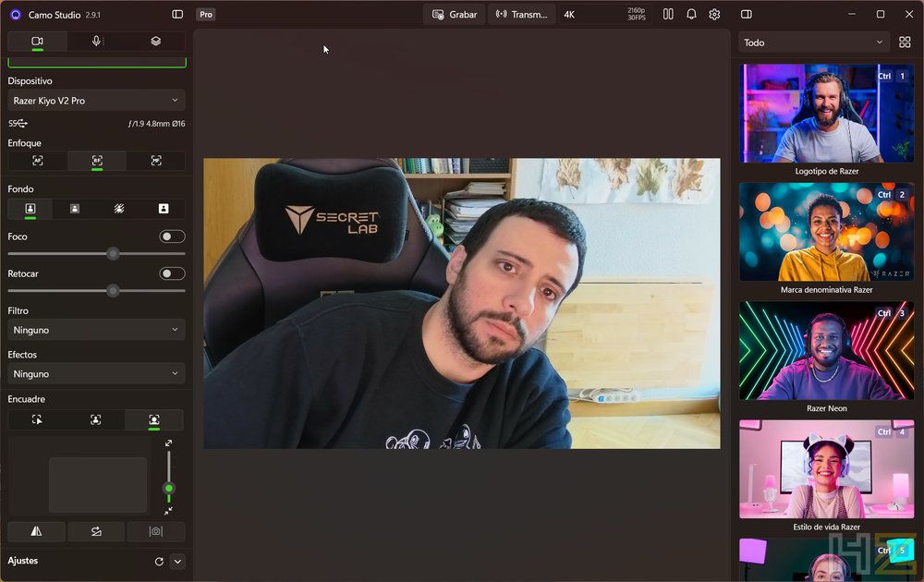Pause the video feed

tap(668, 14)
